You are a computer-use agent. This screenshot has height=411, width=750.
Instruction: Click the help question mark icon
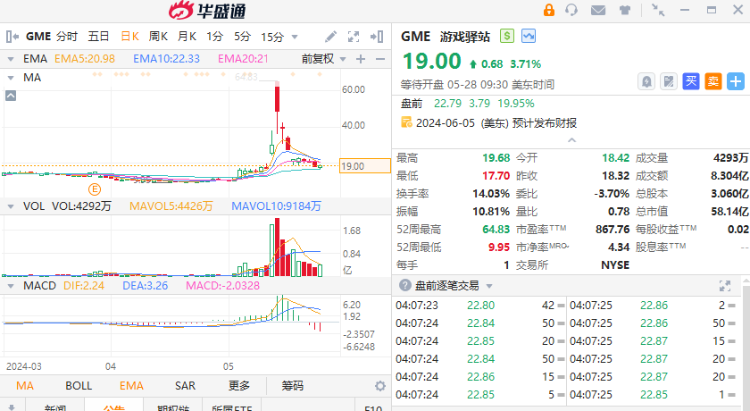[405, 286]
